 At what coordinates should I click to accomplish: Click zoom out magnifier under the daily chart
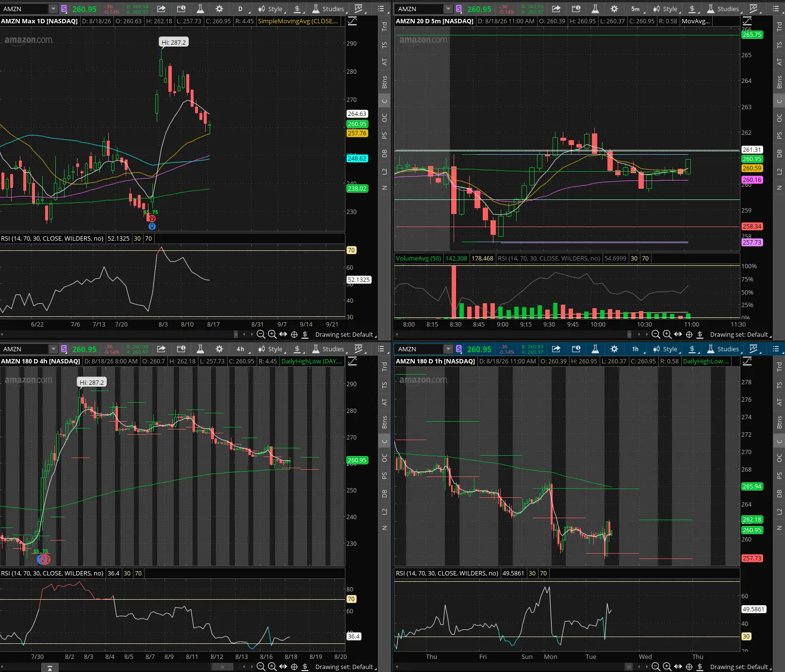(x=261, y=334)
